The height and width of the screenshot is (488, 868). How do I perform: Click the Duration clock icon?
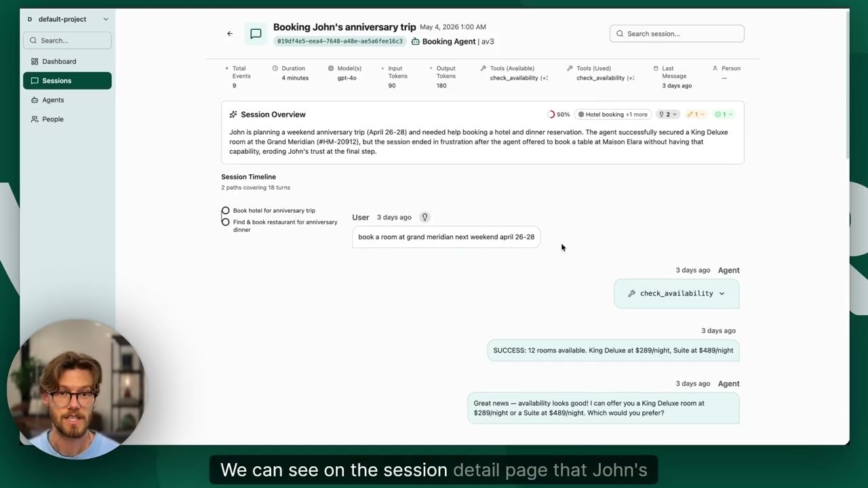click(275, 68)
